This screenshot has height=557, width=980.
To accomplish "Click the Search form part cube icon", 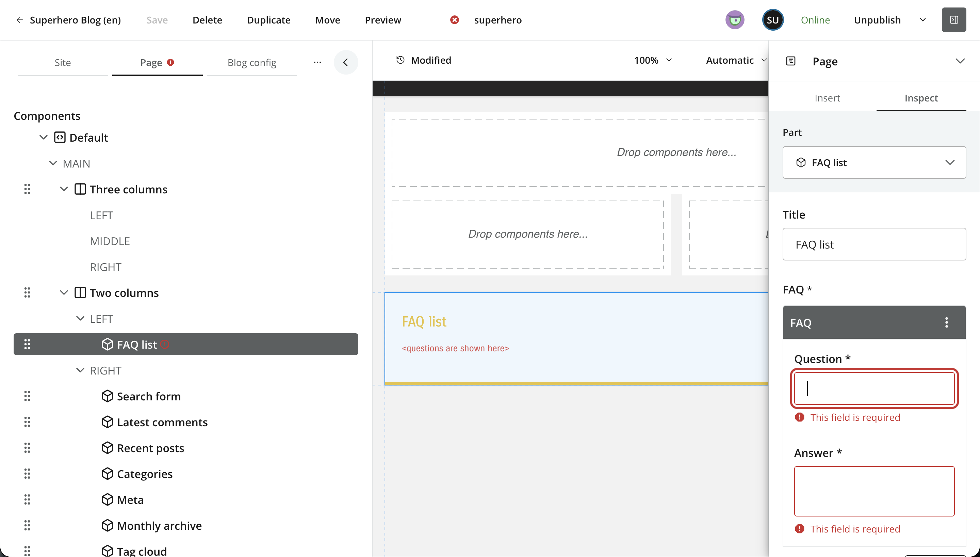I will tap(108, 396).
